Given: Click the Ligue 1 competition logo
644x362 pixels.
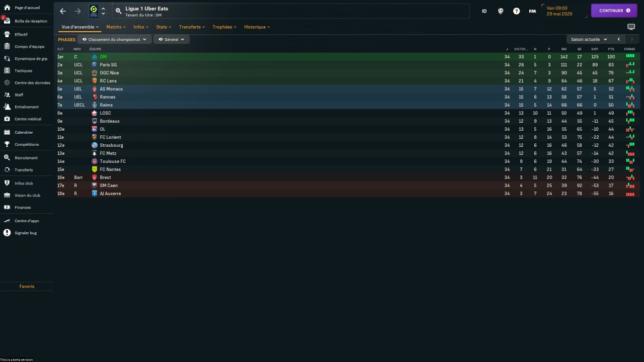Looking at the screenshot, I should point(94,11).
